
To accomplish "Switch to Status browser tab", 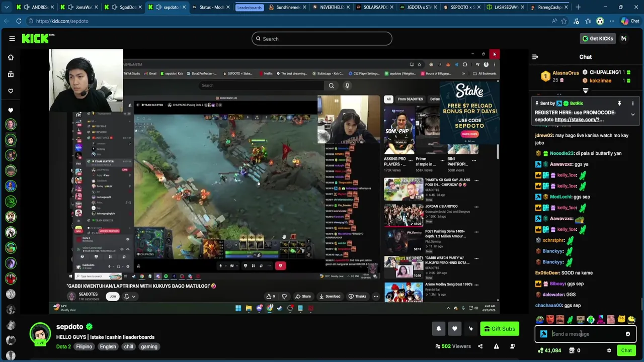I will tap(211, 7).
